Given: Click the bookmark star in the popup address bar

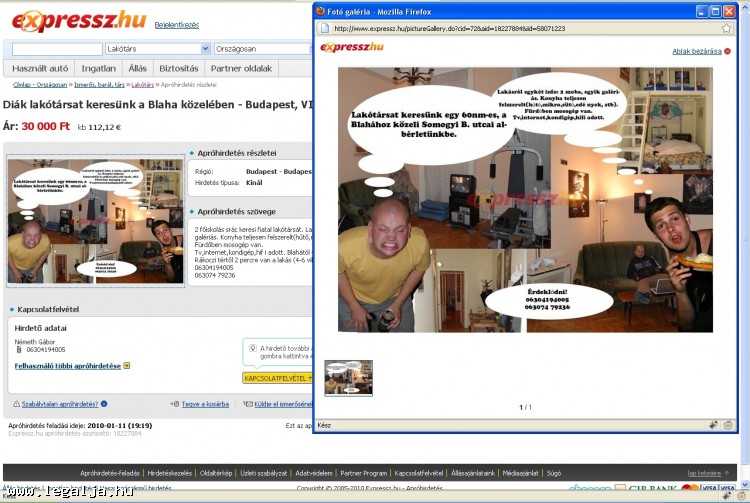Looking at the screenshot, I should 726,28.
